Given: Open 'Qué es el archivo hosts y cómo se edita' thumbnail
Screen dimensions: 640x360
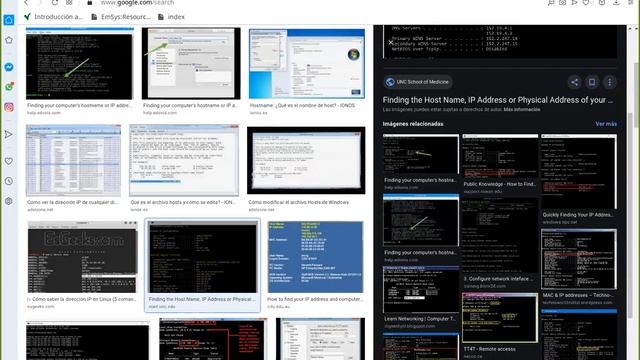Looking at the screenshot, I should point(184,160).
